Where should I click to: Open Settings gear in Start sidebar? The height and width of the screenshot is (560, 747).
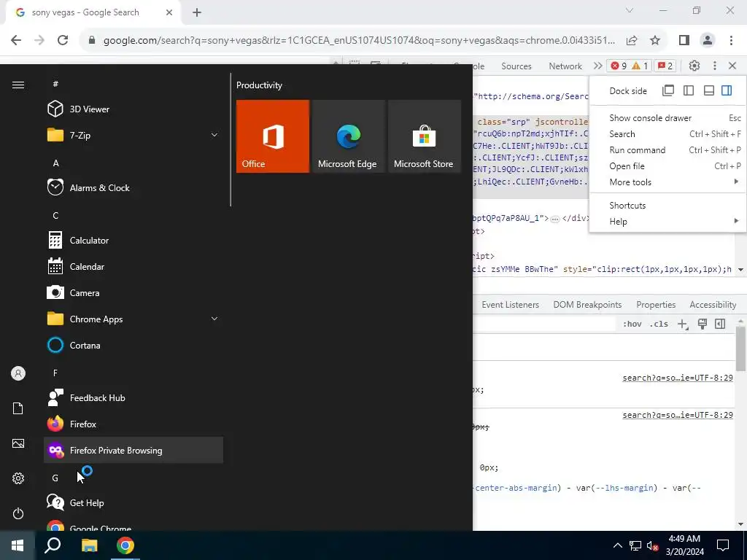18,478
